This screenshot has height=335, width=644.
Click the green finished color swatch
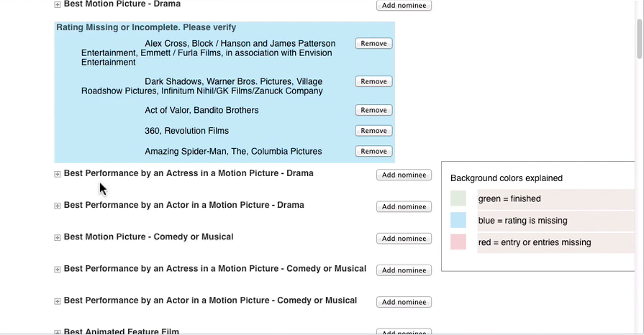(x=458, y=198)
